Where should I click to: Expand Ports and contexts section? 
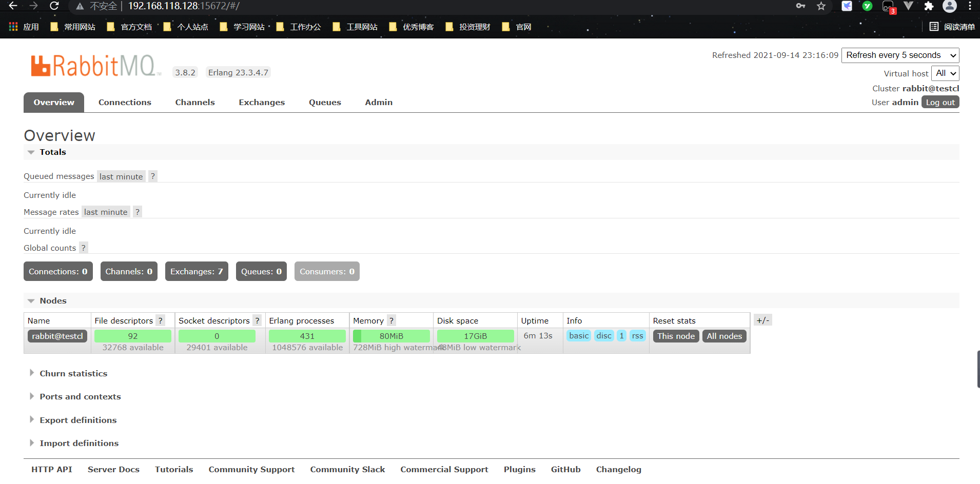pyautogui.click(x=75, y=397)
